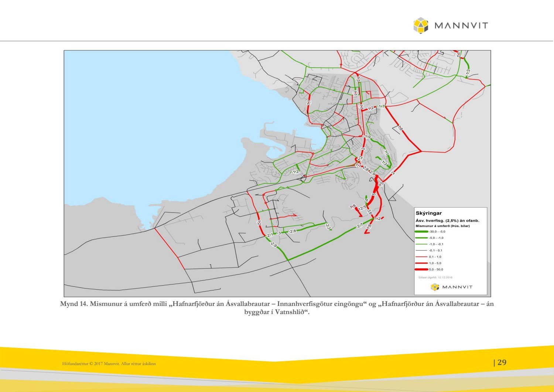Viewport: 554px width, 392px height.
Task: Click the page number 29
Action: (502, 362)
